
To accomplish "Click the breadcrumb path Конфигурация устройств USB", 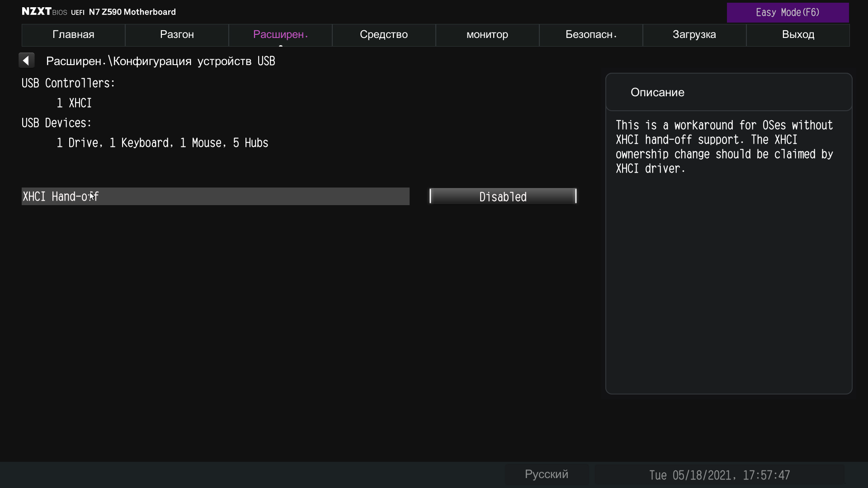I will [194, 61].
